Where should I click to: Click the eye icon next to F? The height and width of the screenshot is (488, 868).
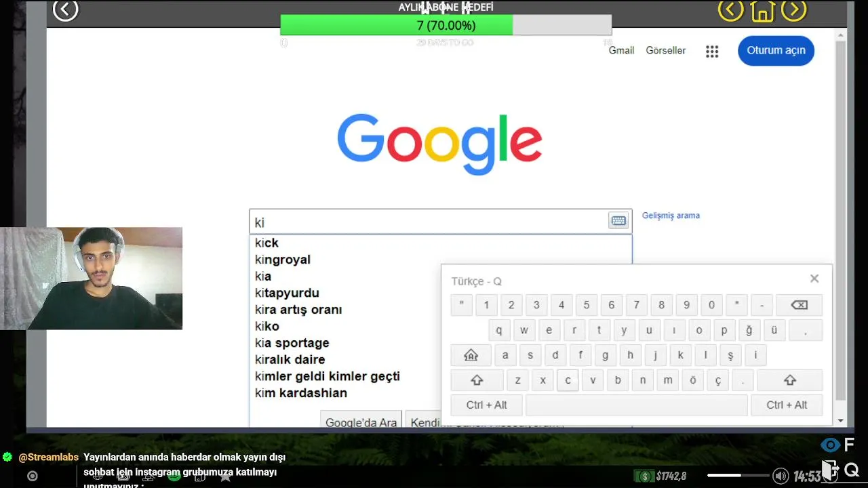(830, 445)
